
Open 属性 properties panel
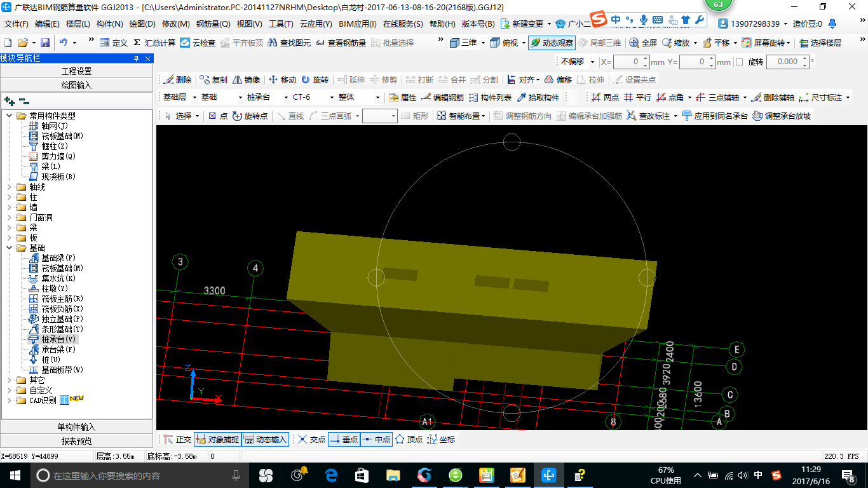coord(402,97)
